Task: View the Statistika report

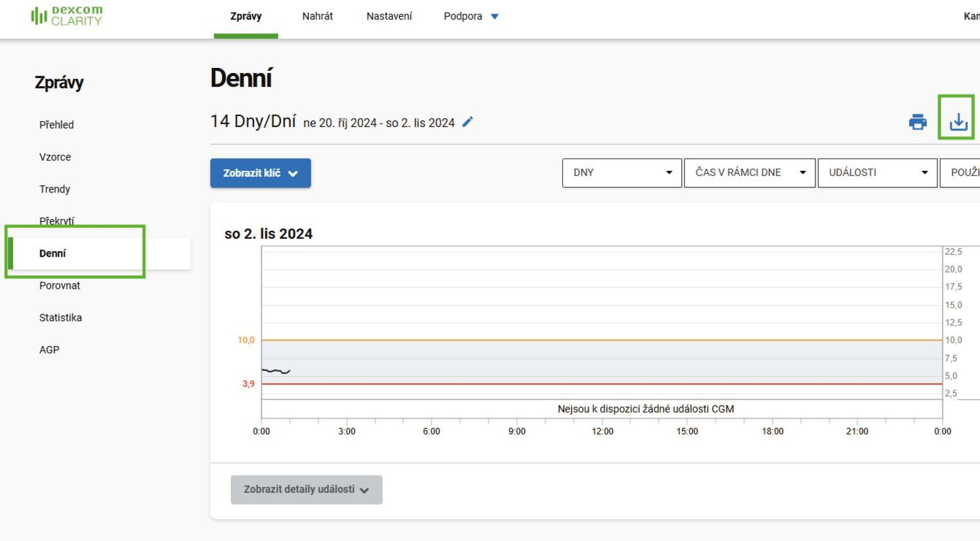Action: click(x=60, y=317)
